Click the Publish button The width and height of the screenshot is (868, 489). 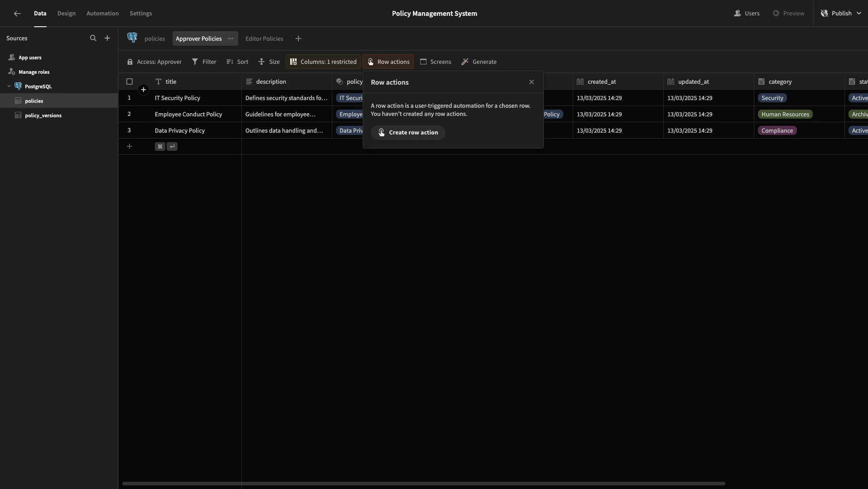pyautogui.click(x=836, y=14)
